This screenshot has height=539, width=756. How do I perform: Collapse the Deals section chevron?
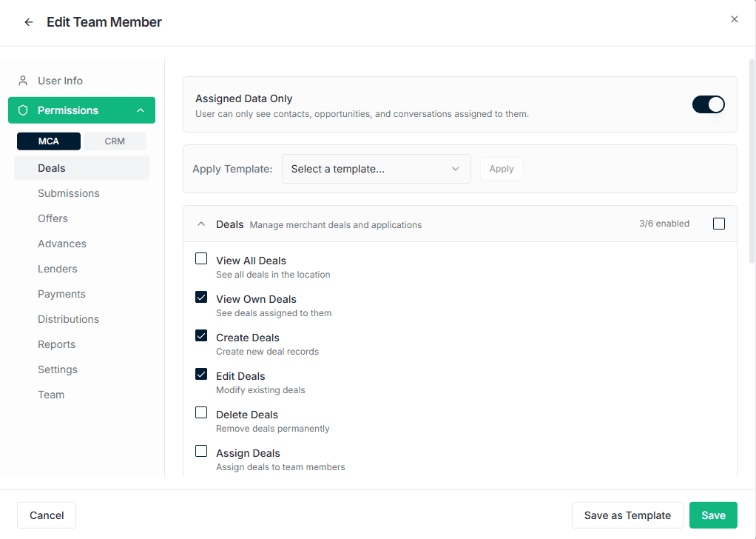[201, 224]
